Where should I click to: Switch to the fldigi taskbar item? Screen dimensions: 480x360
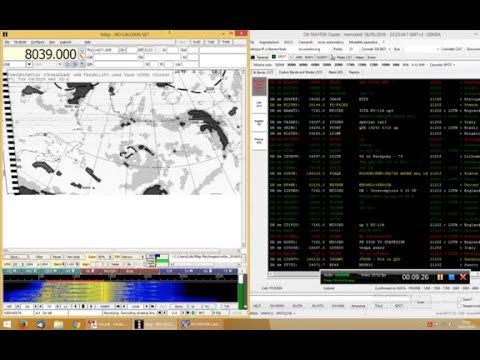tap(154, 324)
